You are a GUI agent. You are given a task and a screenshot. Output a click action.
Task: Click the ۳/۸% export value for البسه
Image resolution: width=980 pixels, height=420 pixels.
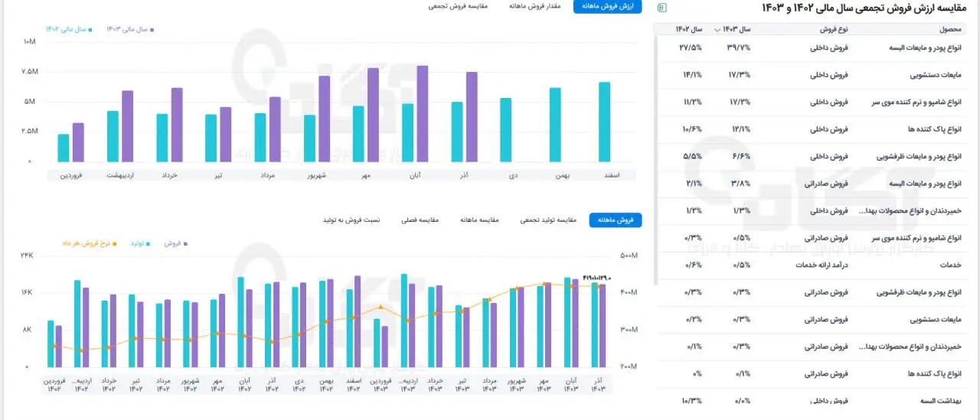click(x=741, y=184)
